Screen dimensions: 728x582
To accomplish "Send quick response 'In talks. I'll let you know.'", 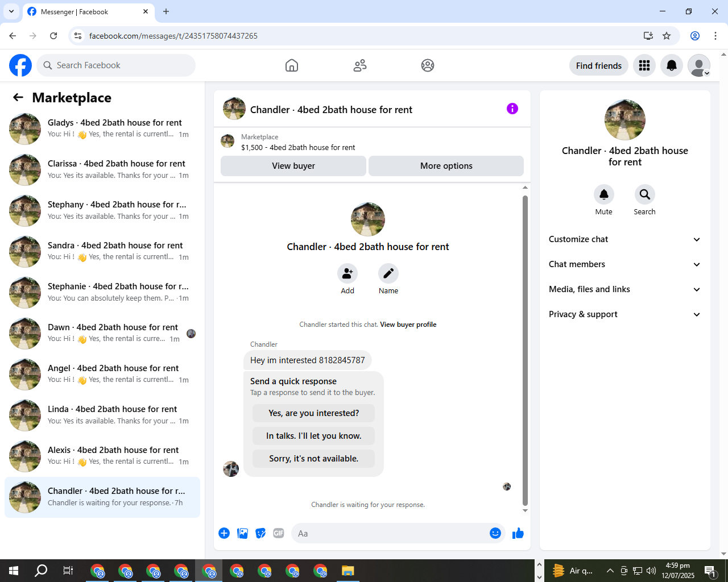I will [314, 436].
